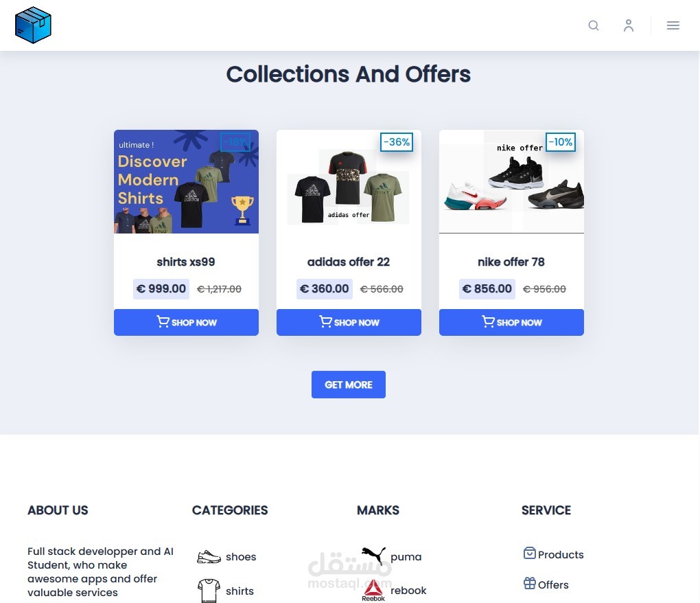Image resolution: width=700 pixels, height=603 pixels.
Task: Click the shoes category icon
Action: click(x=209, y=556)
